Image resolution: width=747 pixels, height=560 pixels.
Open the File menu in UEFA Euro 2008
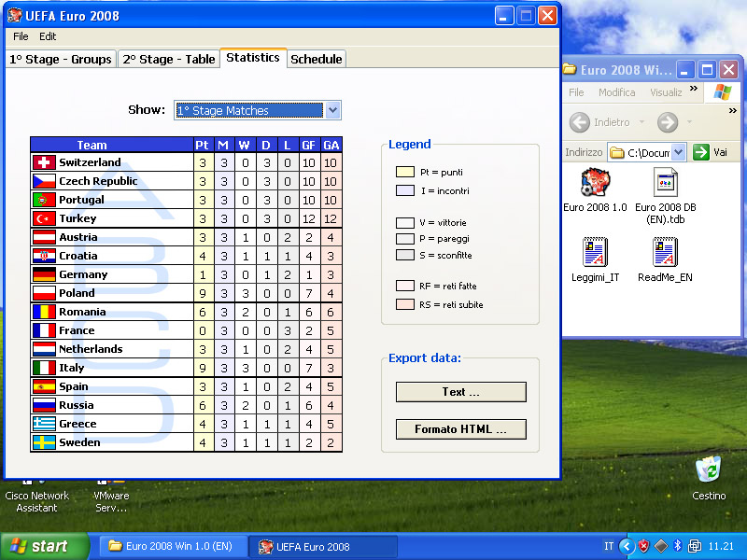tap(21, 36)
